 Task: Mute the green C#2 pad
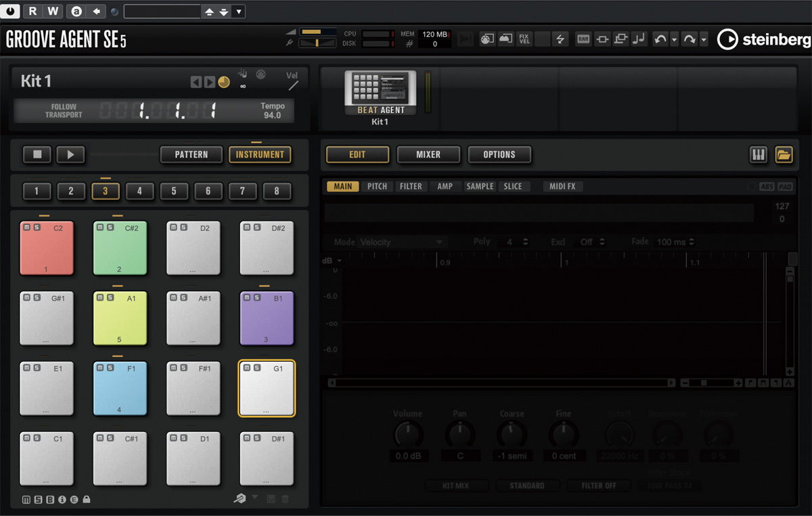[100, 228]
